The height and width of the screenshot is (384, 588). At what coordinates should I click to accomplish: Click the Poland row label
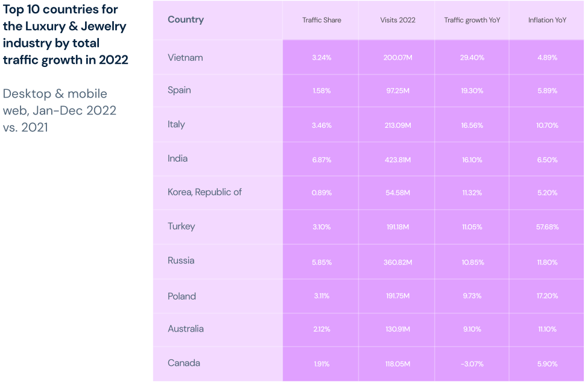[182, 296]
